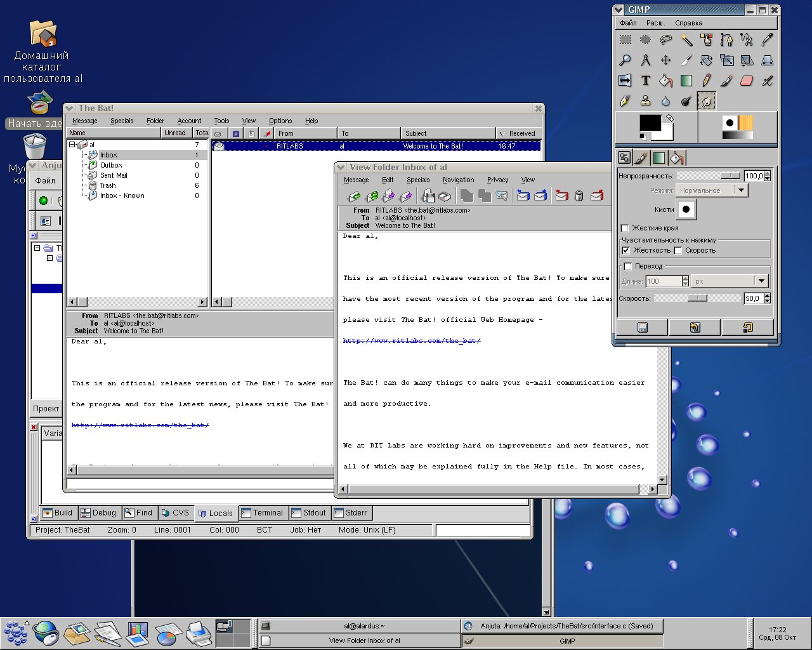Viewport: 812px width, 650px height.
Task: Open ritlabs link in The Bat! preview
Action: tap(140, 425)
